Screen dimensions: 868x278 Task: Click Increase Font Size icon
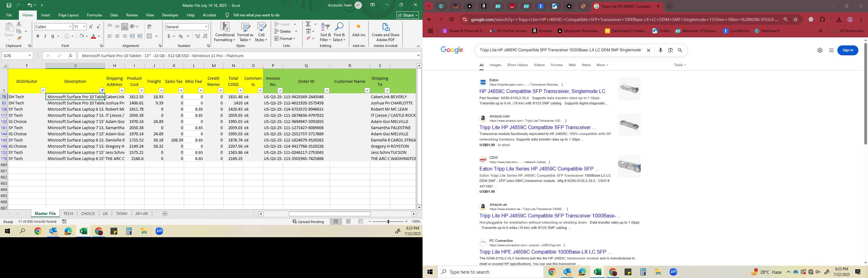(91, 27)
